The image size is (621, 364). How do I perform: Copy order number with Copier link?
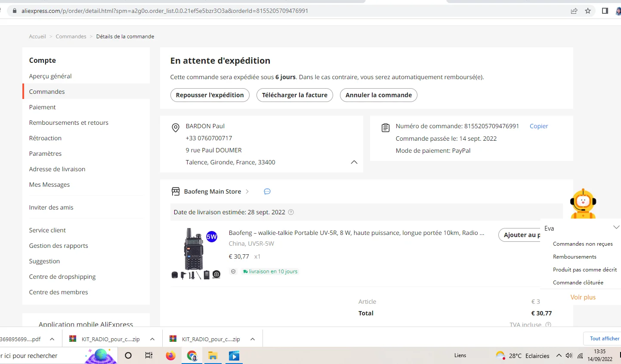(x=539, y=126)
